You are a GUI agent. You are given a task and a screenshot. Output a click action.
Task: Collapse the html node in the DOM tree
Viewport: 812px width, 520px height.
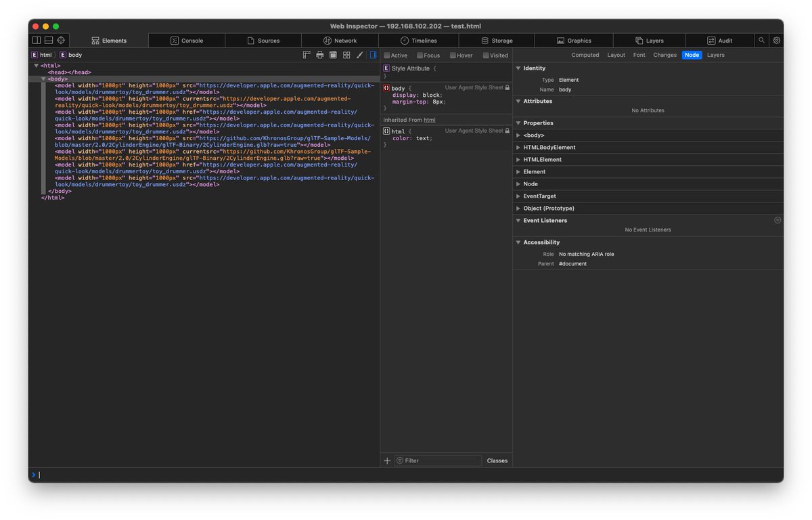click(x=37, y=66)
